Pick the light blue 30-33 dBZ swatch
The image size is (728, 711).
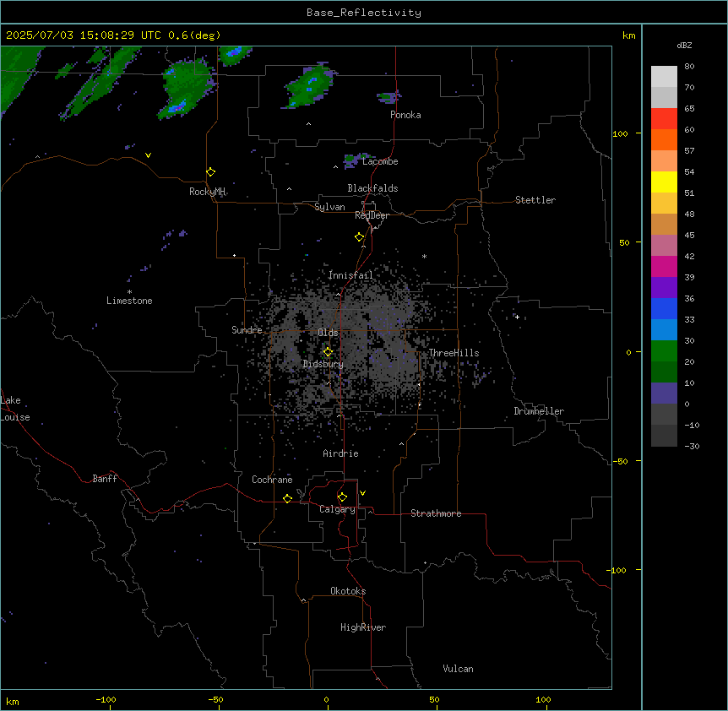[x=664, y=330]
